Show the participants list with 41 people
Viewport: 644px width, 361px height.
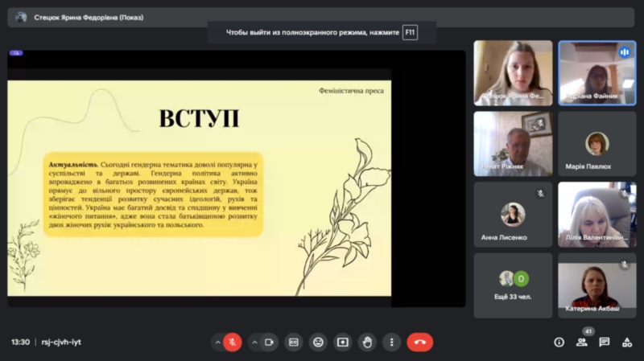[582, 342]
